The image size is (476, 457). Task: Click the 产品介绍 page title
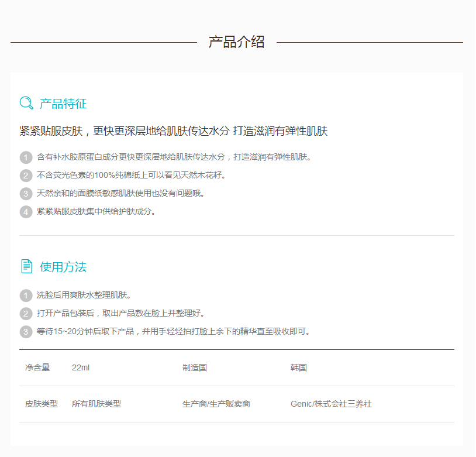click(x=237, y=42)
